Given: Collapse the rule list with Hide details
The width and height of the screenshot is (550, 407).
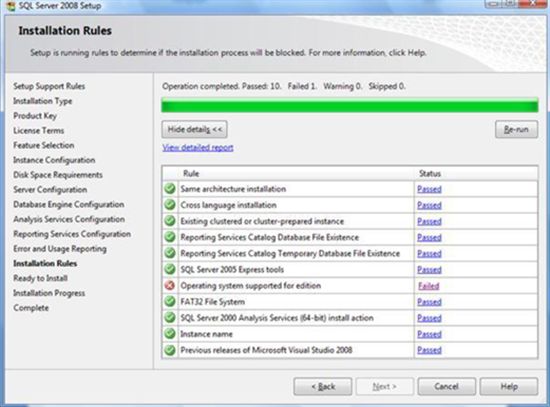Looking at the screenshot, I should coord(195,129).
